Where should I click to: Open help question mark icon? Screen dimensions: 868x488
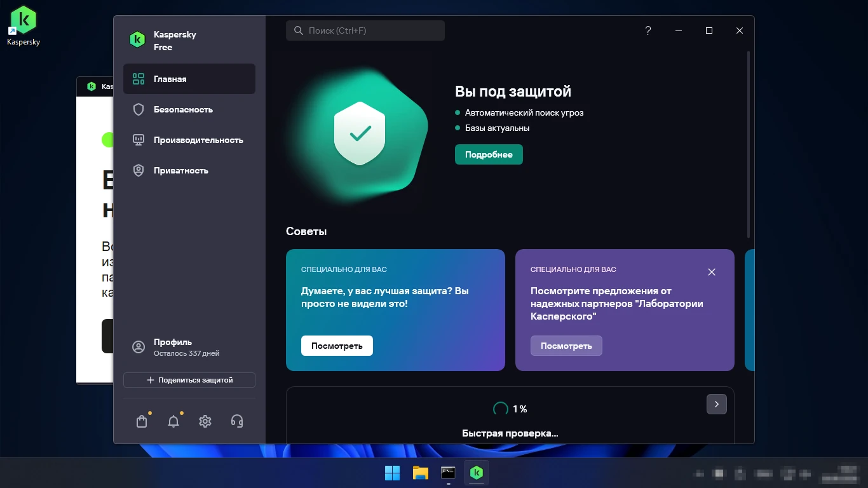coord(648,30)
